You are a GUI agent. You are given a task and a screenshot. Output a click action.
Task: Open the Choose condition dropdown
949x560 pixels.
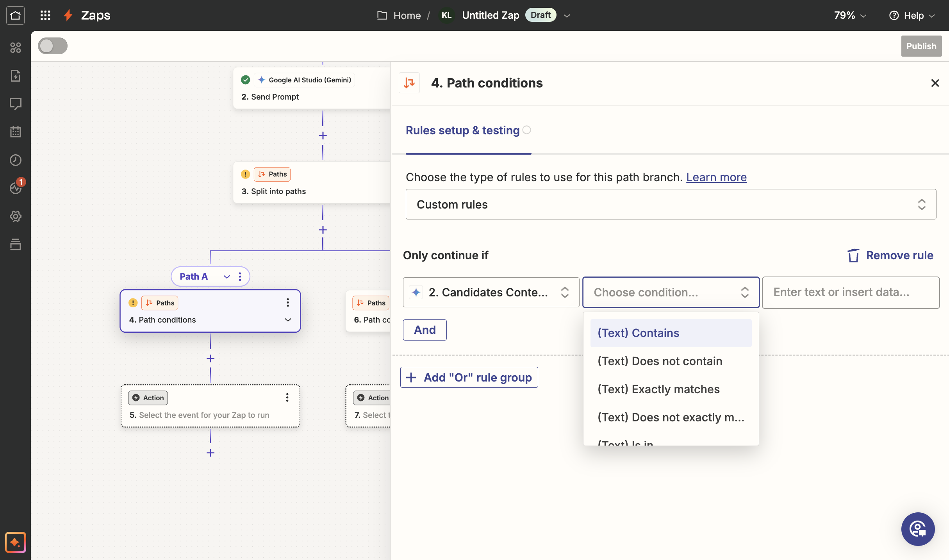[x=671, y=292]
